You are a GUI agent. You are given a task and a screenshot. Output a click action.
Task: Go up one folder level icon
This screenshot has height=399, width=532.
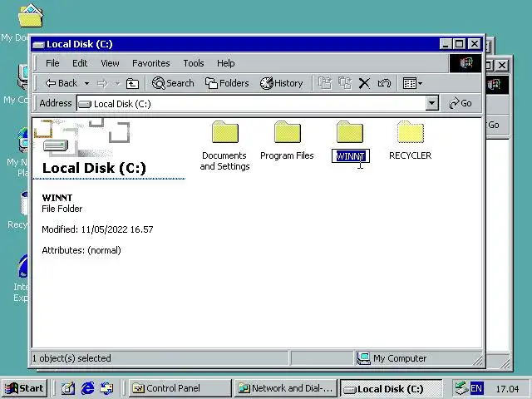pos(132,83)
